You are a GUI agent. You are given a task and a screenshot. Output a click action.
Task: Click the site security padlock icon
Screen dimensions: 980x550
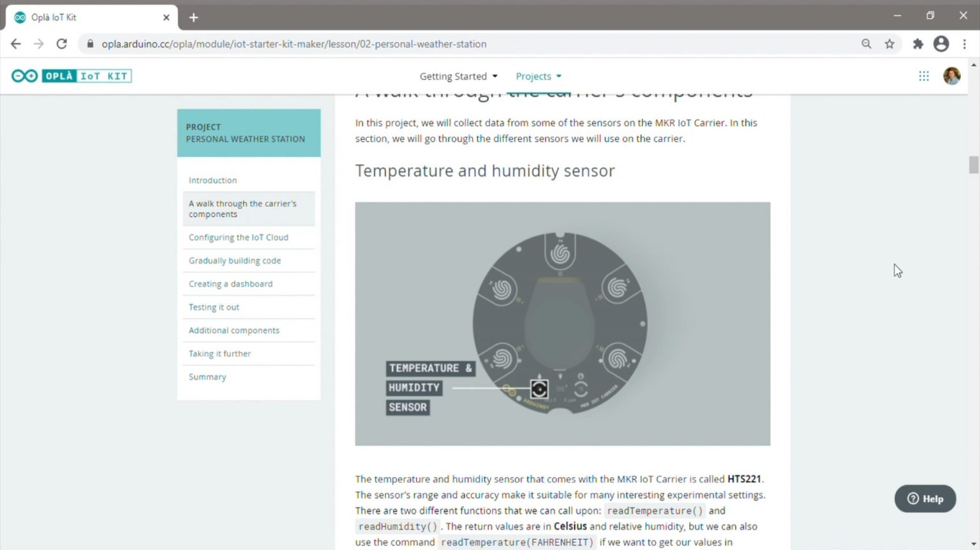(x=90, y=43)
